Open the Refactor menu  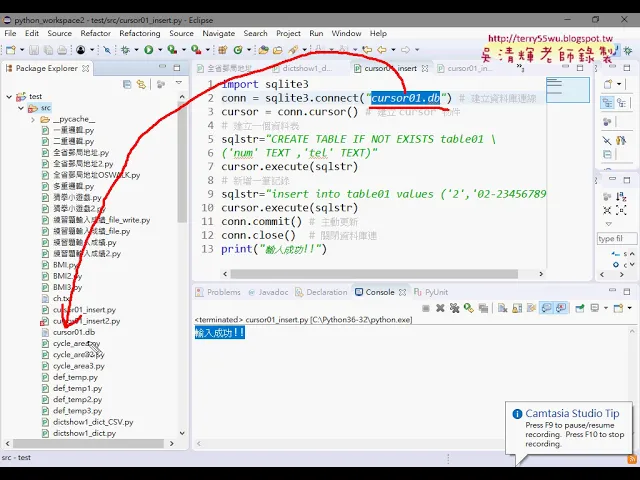(x=96, y=33)
